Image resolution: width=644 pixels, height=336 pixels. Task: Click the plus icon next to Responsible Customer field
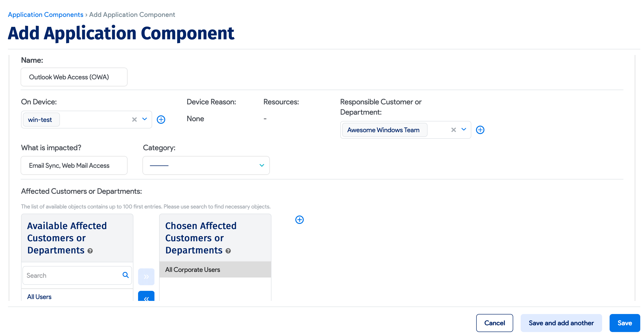[x=480, y=130]
